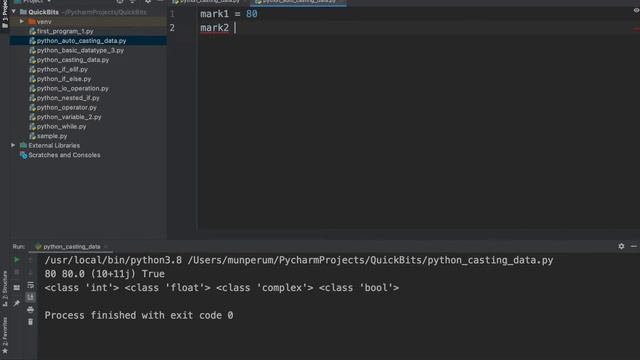The width and height of the screenshot is (640, 360).
Task: Click the Print icon in the Run console toolbar
Action: pyautogui.click(x=31, y=310)
